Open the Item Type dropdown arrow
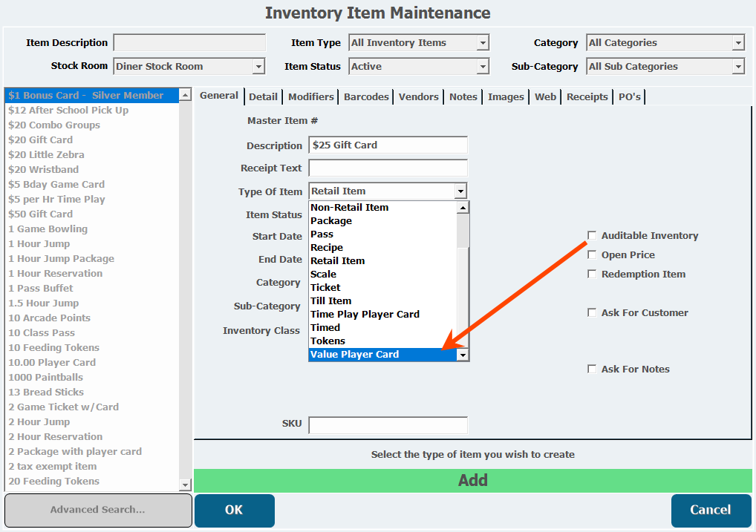 [483, 43]
